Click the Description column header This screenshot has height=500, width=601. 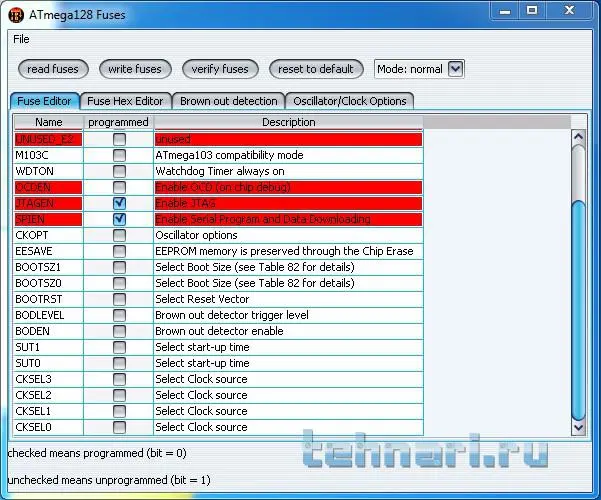289,122
